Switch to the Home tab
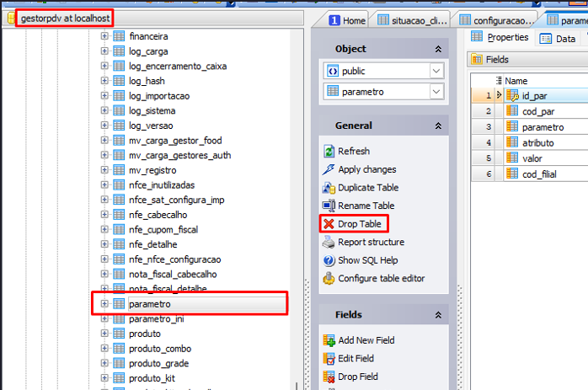 pos(347,20)
